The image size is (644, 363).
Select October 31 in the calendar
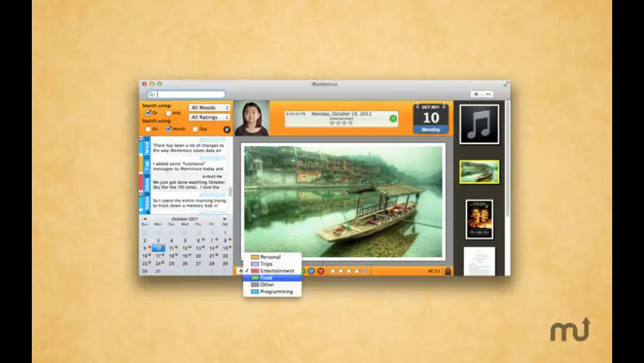[158, 271]
